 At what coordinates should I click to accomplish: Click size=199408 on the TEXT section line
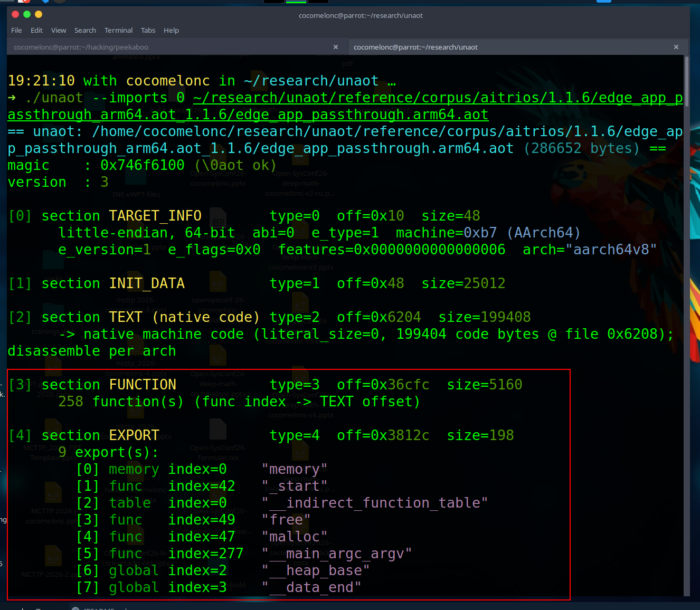485,317
